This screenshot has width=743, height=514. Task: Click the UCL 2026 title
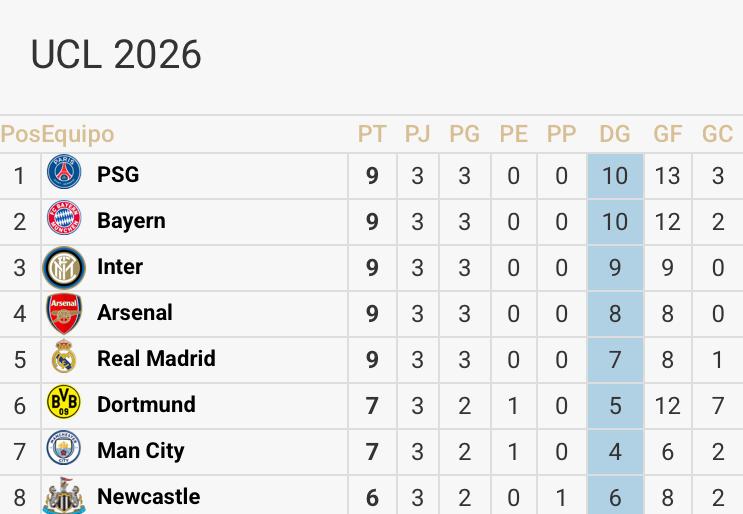(x=116, y=55)
